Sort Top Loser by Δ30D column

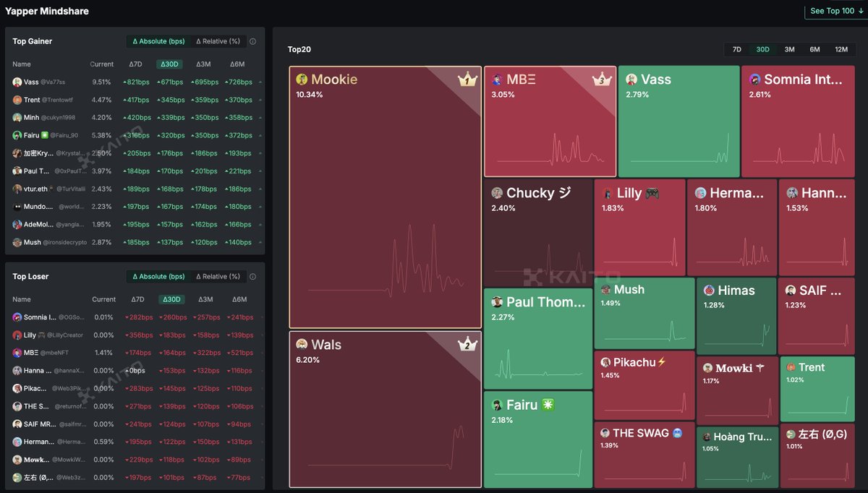171,299
